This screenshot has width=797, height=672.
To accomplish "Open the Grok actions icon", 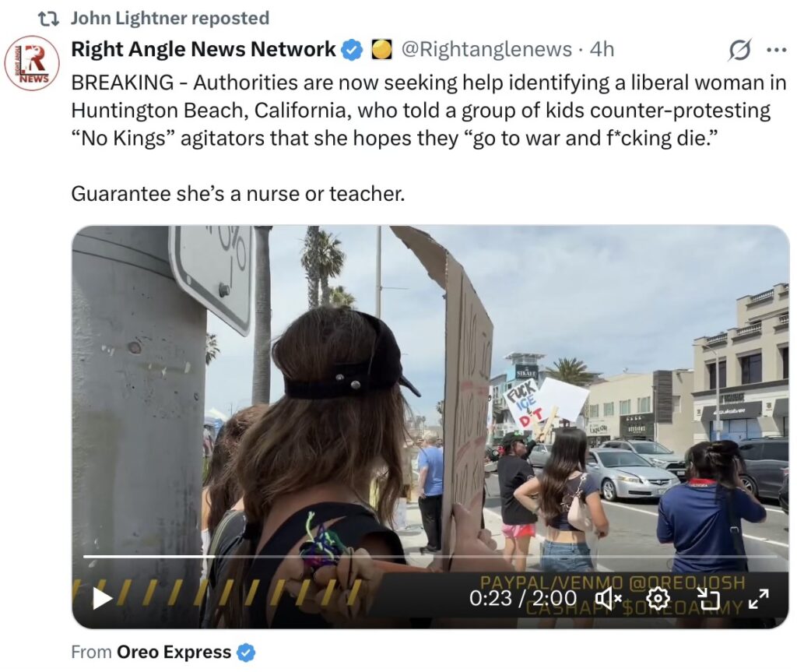I will [740, 50].
